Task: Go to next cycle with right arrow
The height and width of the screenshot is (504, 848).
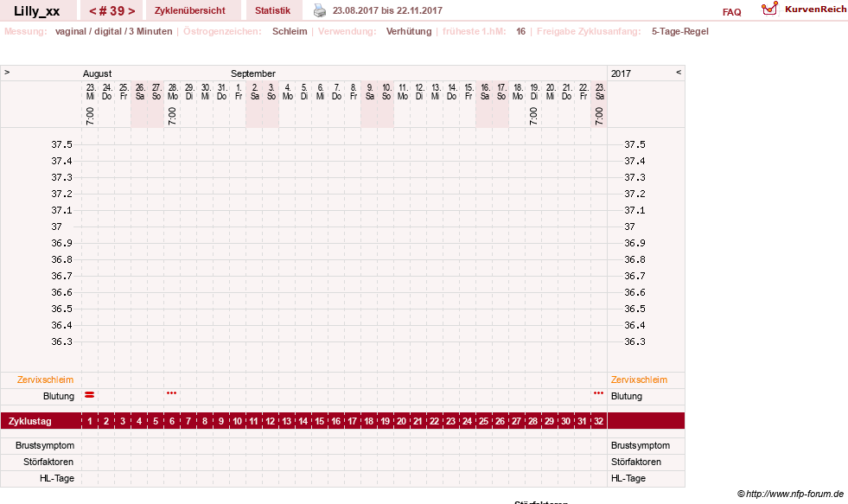Action: click(131, 11)
